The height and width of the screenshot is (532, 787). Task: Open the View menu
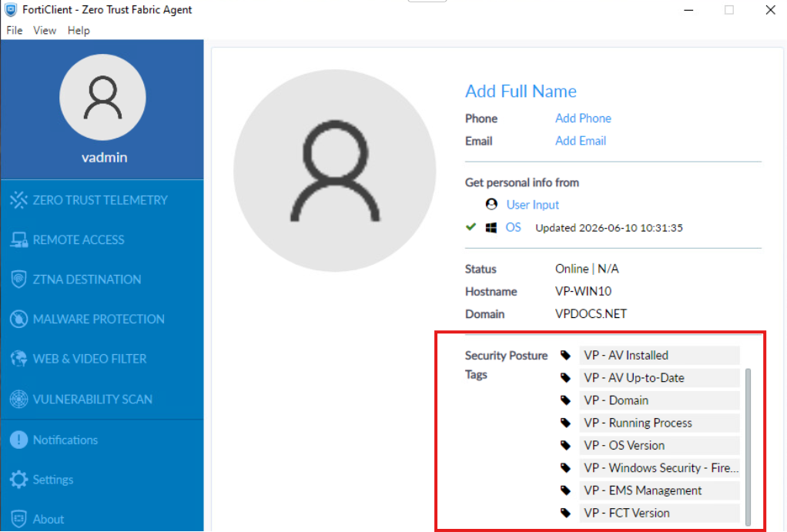(x=45, y=30)
